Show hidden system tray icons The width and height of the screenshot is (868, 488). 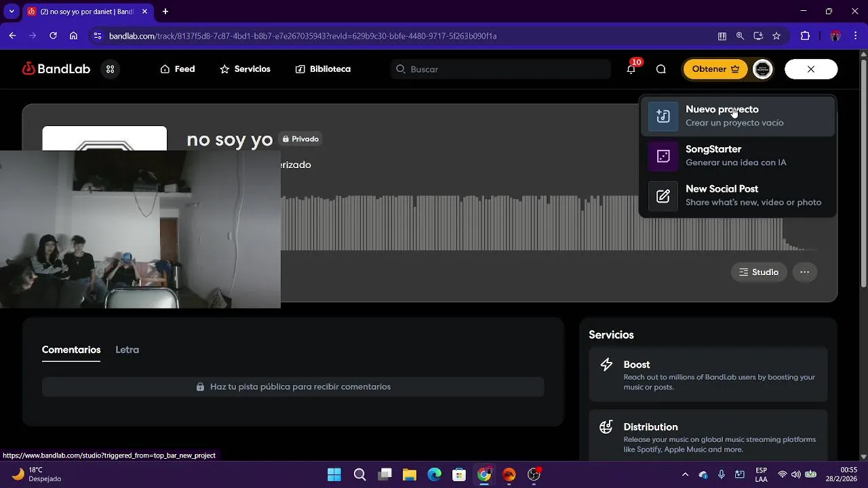[x=685, y=474]
